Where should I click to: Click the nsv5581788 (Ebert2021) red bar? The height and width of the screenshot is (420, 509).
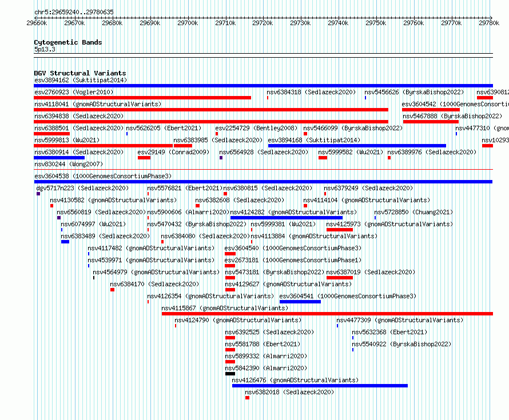tap(230, 350)
